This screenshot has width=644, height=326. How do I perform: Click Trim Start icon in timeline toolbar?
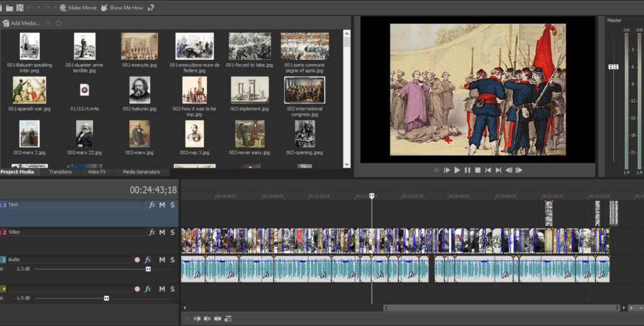tap(197, 318)
